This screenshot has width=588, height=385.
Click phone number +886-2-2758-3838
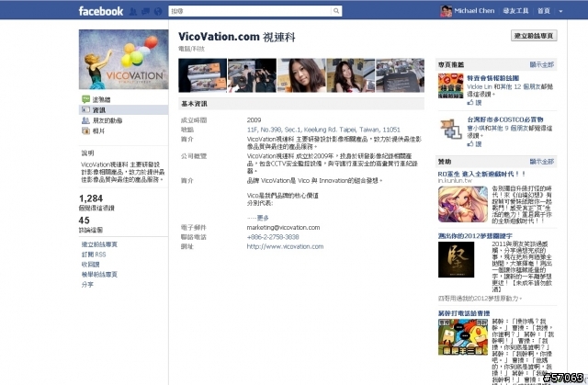coord(273,237)
